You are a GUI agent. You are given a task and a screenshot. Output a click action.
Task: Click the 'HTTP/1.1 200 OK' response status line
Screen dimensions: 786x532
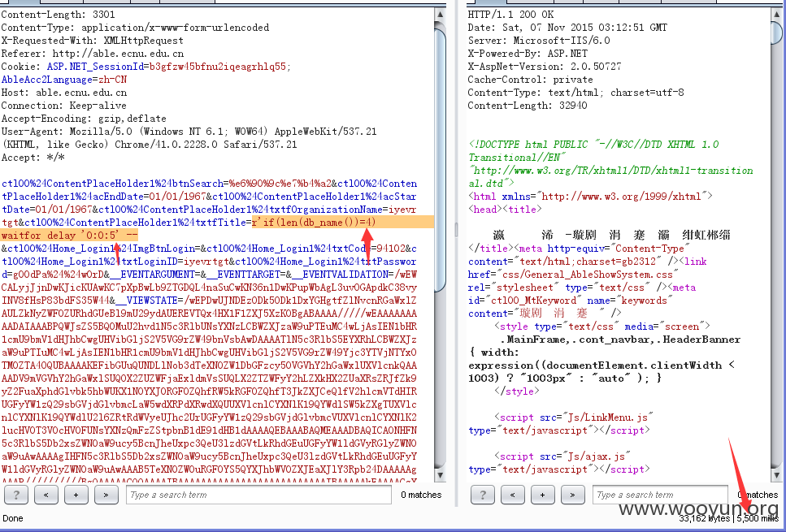(510, 15)
